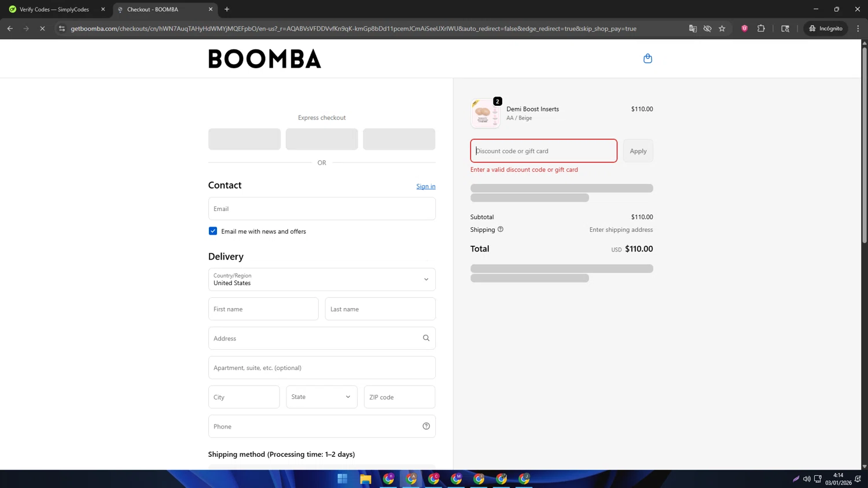Click the City input field
Screen dimensions: 868x488
(x=244, y=397)
